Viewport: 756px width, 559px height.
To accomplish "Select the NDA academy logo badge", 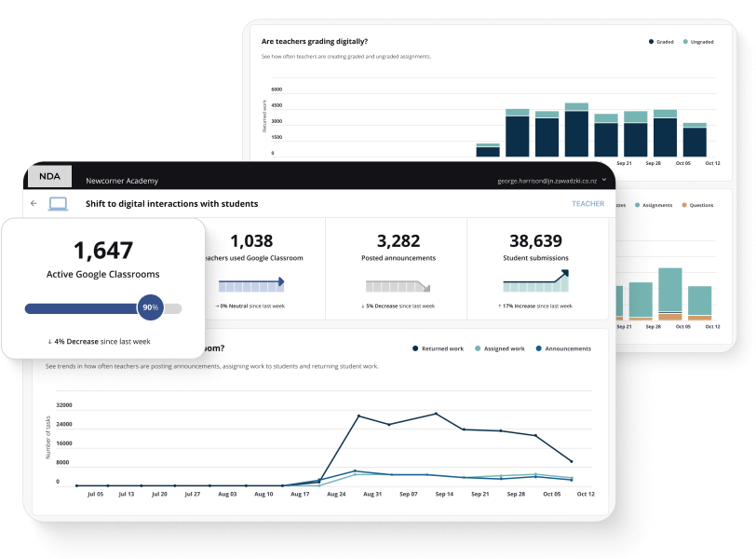I will (x=48, y=176).
